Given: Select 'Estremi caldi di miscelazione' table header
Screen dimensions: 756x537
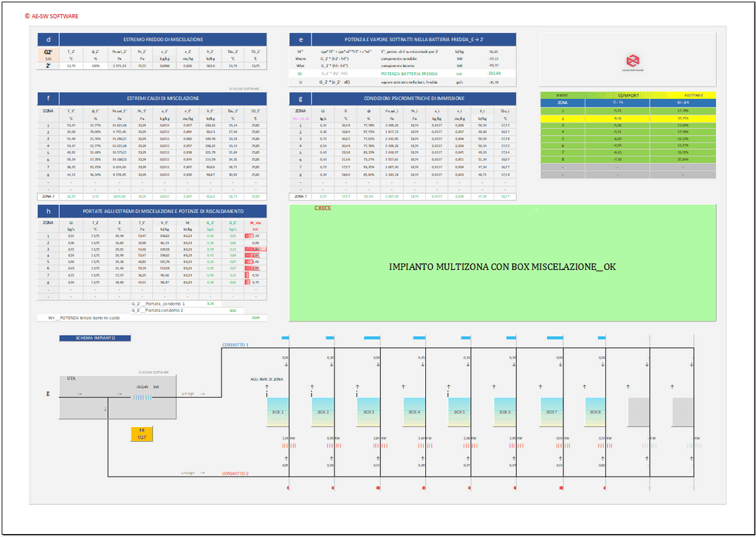Looking at the screenshot, I should tap(162, 98).
